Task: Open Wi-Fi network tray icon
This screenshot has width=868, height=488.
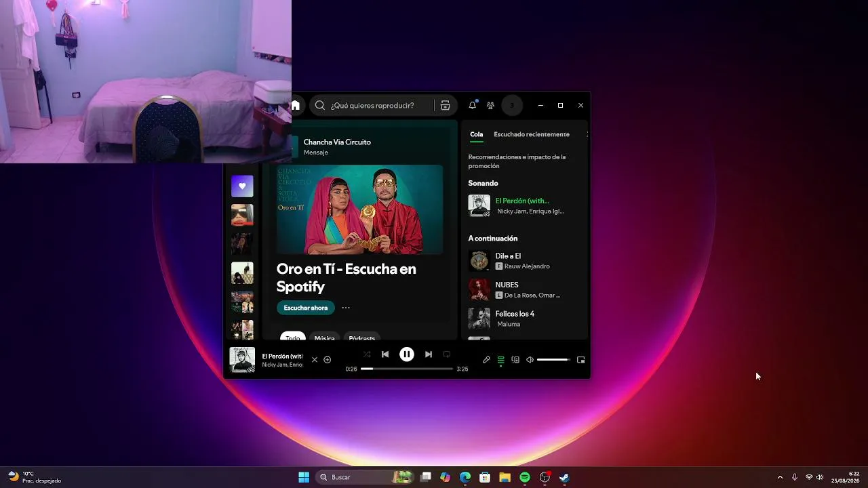Action: point(809,477)
